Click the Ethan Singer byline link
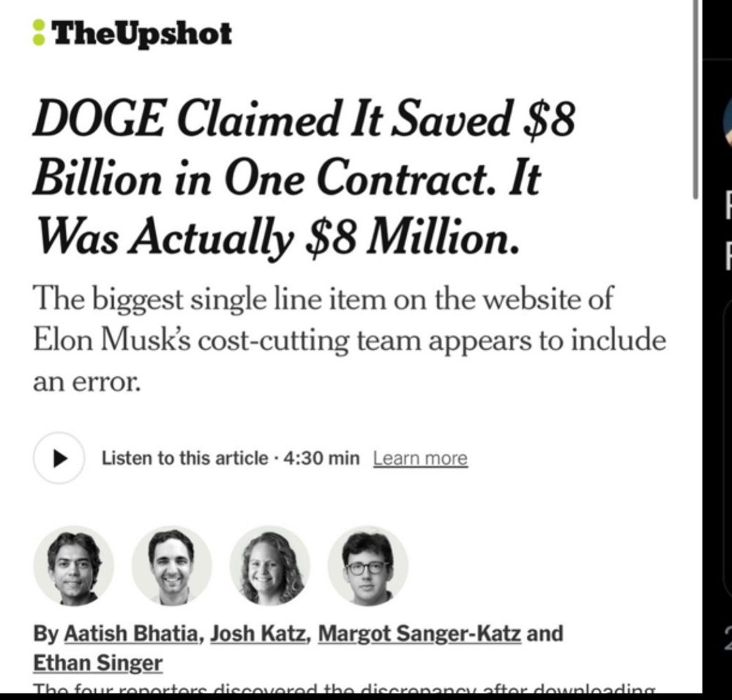This screenshot has width=732, height=700. (x=97, y=663)
